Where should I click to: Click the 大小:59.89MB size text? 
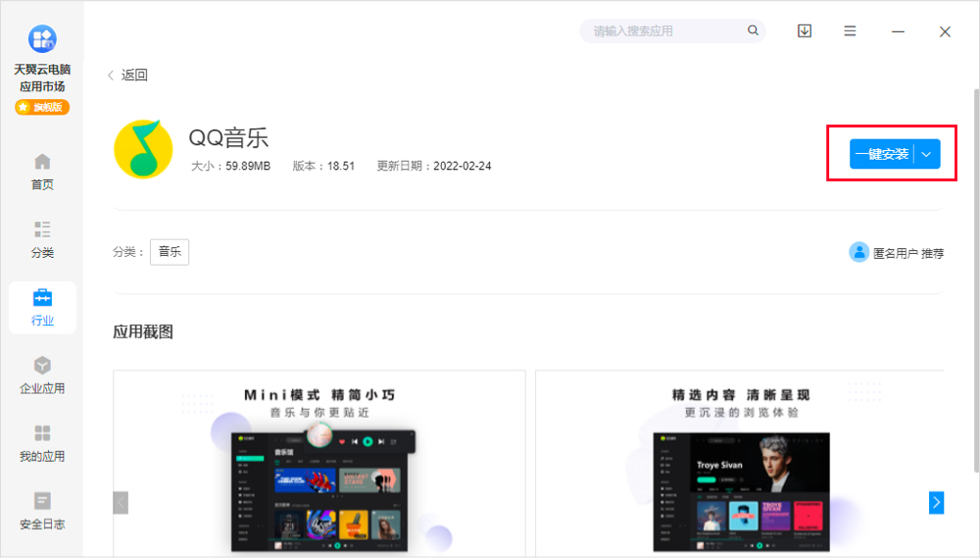(x=230, y=166)
